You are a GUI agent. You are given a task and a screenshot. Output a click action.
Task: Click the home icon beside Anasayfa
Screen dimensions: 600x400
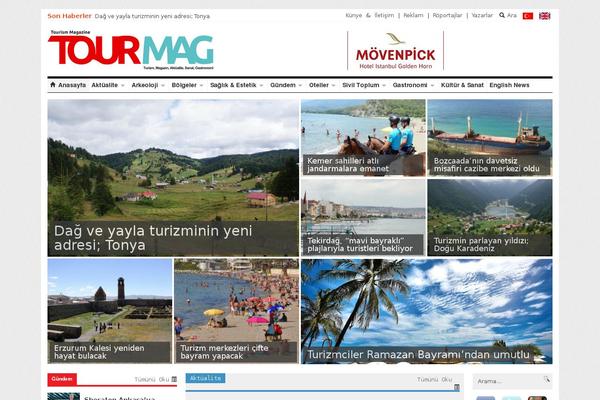click(x=53, y=85)
